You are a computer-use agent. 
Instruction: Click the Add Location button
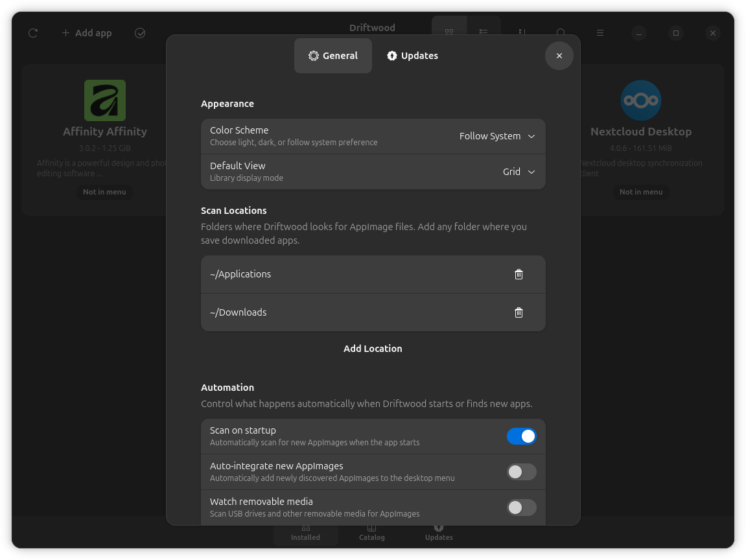tap(373, 349)
